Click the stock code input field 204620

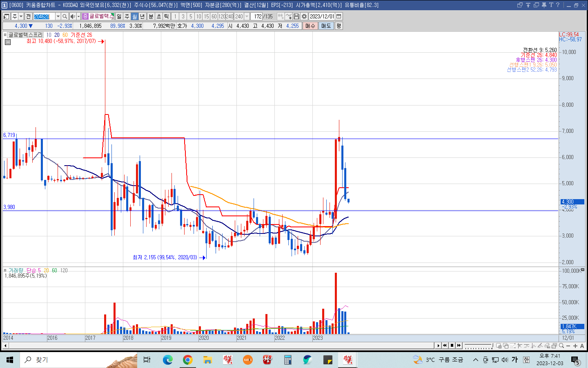click(44, 16)
